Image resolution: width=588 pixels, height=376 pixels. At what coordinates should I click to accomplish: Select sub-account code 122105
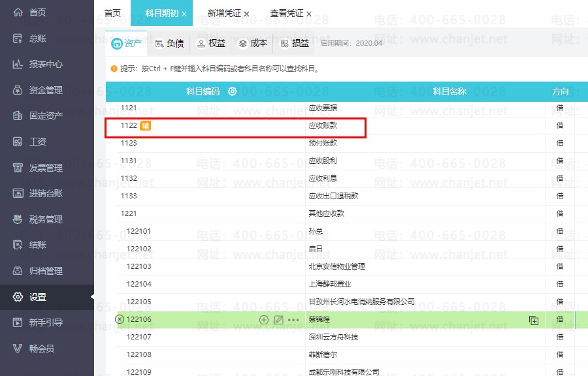point(139,302)
